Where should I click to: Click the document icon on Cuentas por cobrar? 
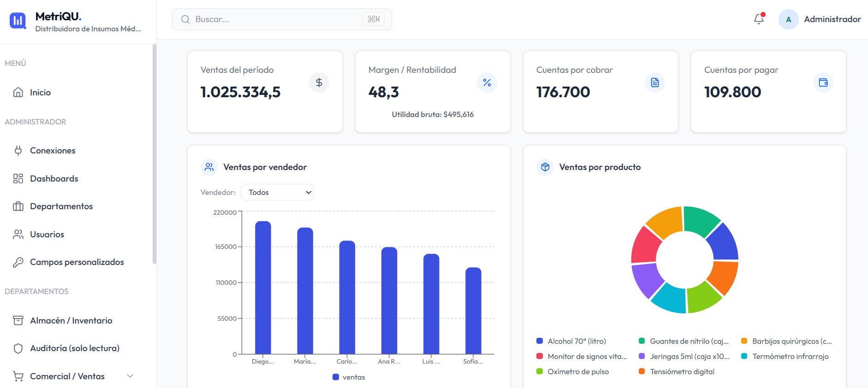pos(655,82)
